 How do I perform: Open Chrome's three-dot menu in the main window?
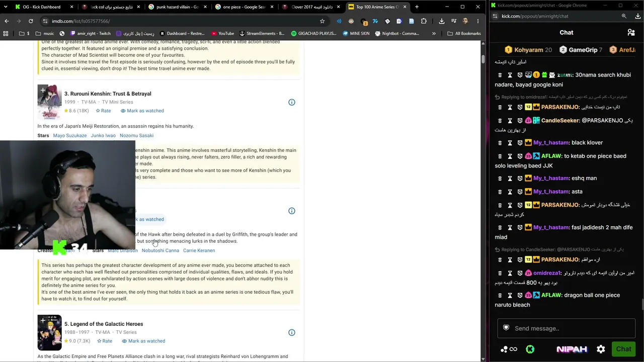tap(477, 21)
